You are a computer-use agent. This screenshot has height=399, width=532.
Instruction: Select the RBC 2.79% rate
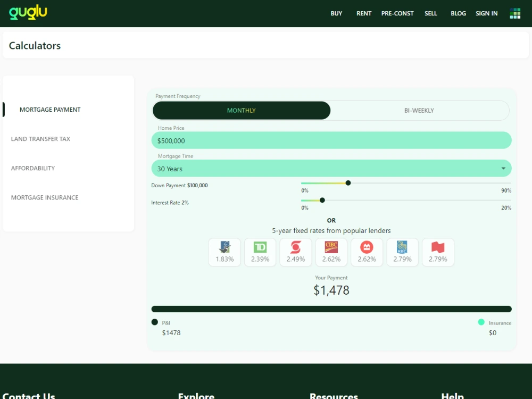(402, 252)
